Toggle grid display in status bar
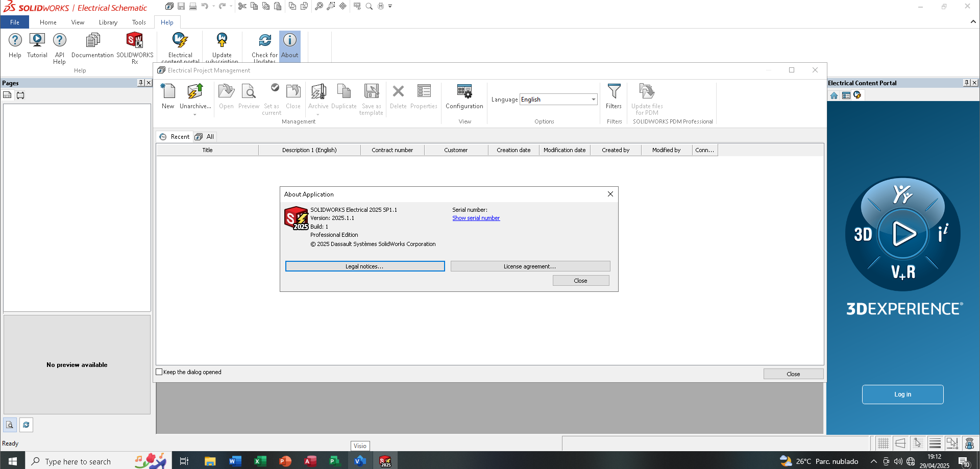Screen dimensions: 980x469 click(x=884, y=443)
